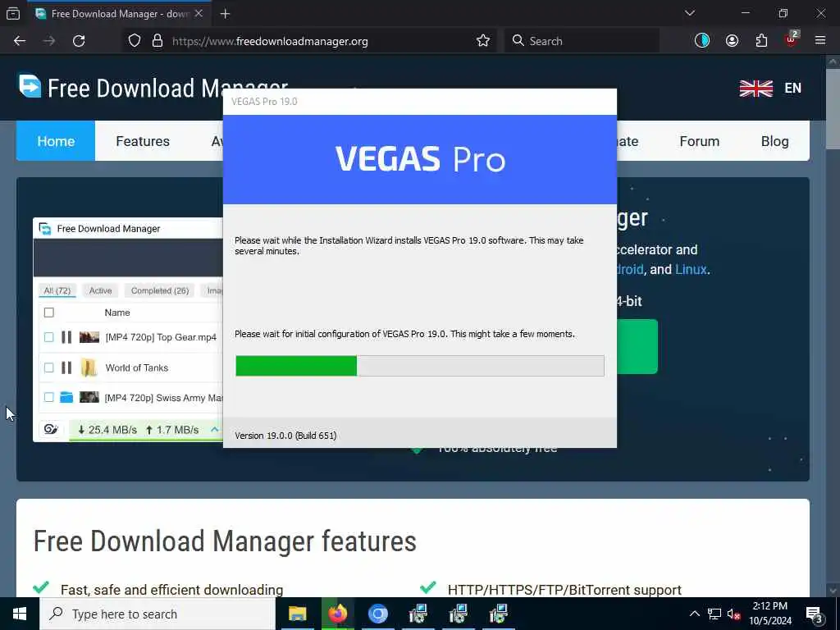
Task: Open the EN language selector
Action: (x=793, y=89)
